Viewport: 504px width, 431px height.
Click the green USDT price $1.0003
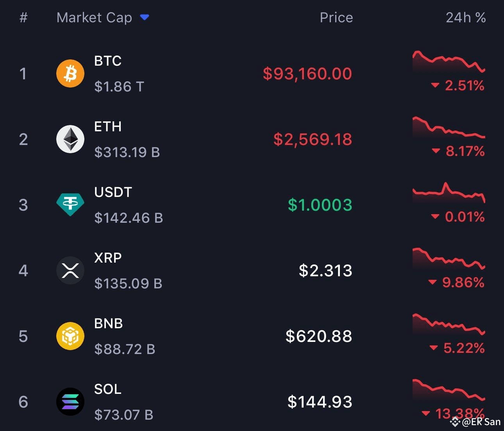click(x=319, y=204)
